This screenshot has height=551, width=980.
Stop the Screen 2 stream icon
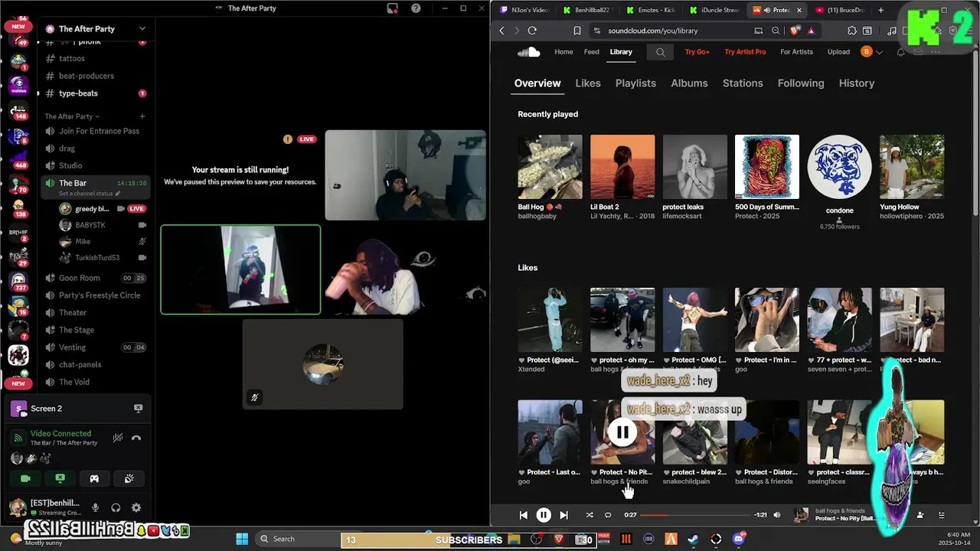[138, 409]
